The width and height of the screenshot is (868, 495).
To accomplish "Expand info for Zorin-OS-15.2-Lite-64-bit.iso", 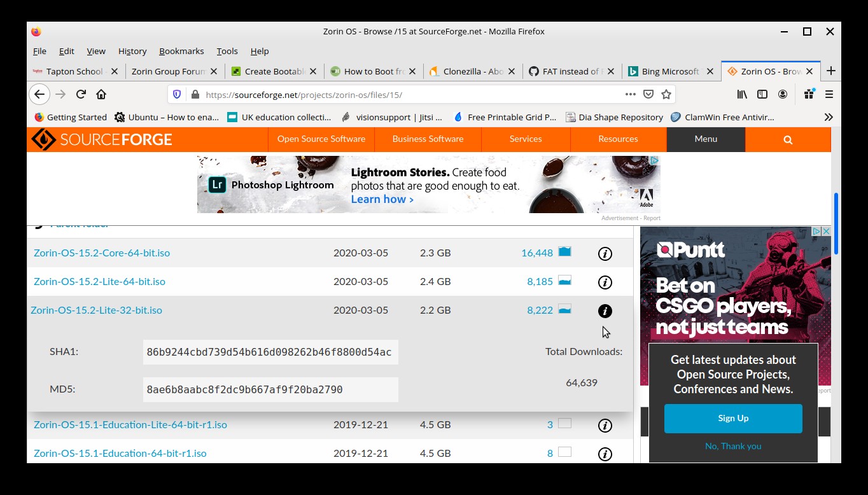I will (605, 282).
